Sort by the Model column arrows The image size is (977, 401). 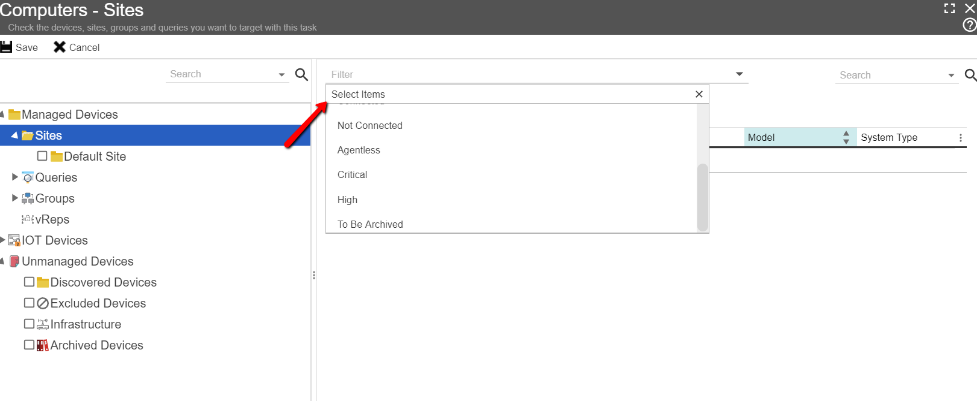[x=846, y=138]
